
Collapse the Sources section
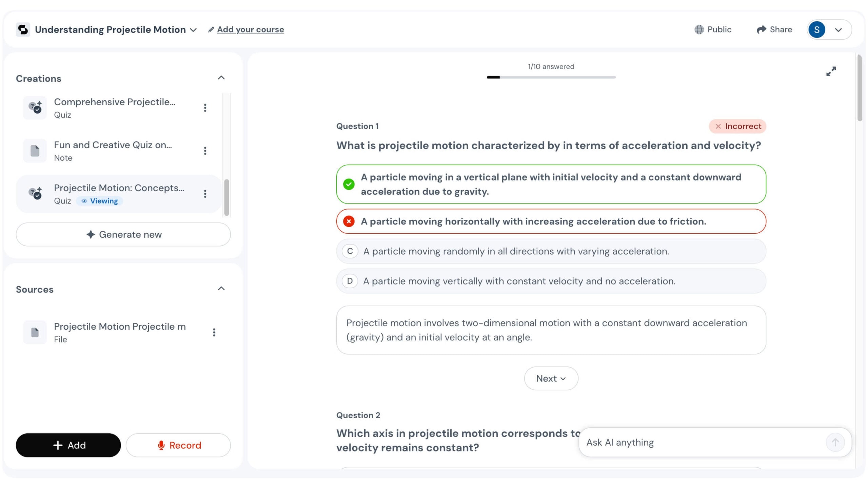coord(221,289)
